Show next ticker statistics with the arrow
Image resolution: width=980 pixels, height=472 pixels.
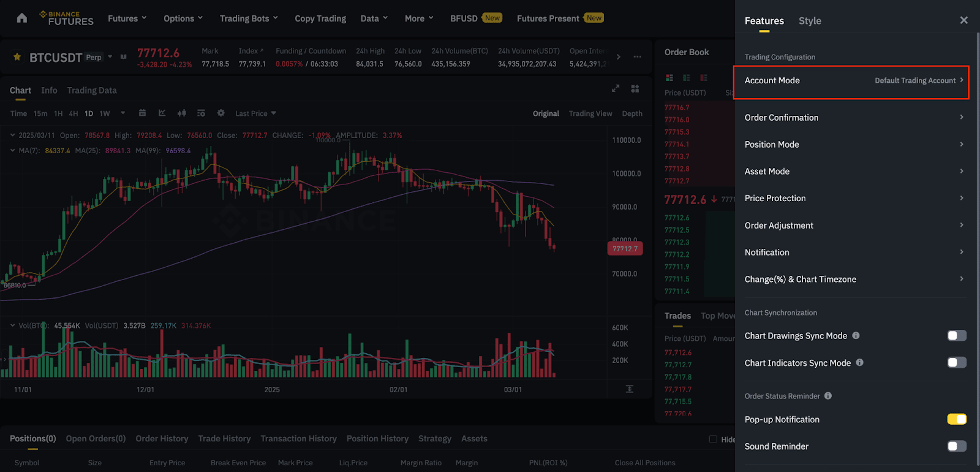[x=619, y=57]
